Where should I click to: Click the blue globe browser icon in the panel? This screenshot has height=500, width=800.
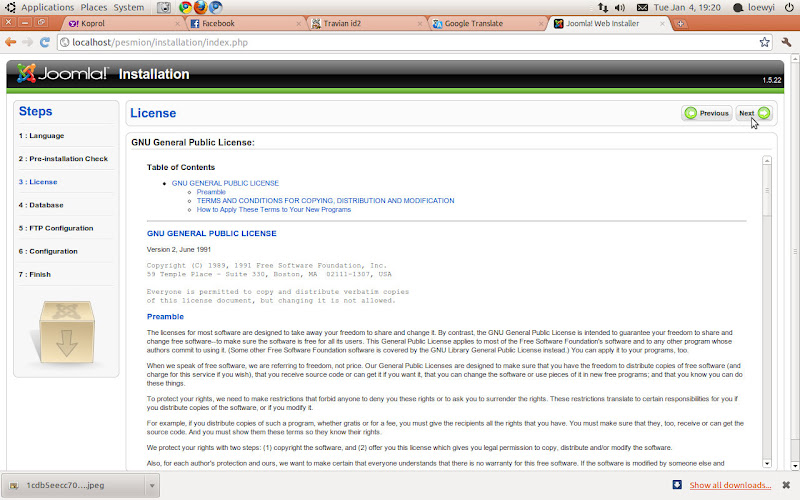point(216,7)
